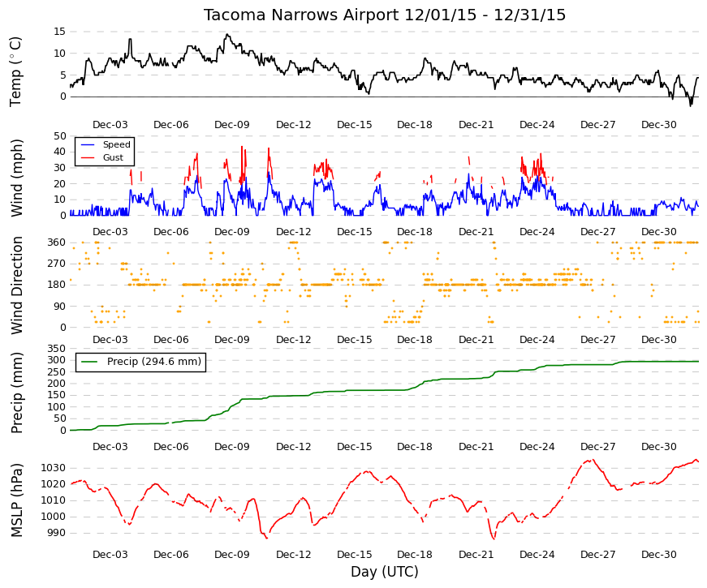Image resolution: width=707 pixels, height=588 pixels.
Task: Click the '5' tick on the temperature axis
Action: pos(63,75)
